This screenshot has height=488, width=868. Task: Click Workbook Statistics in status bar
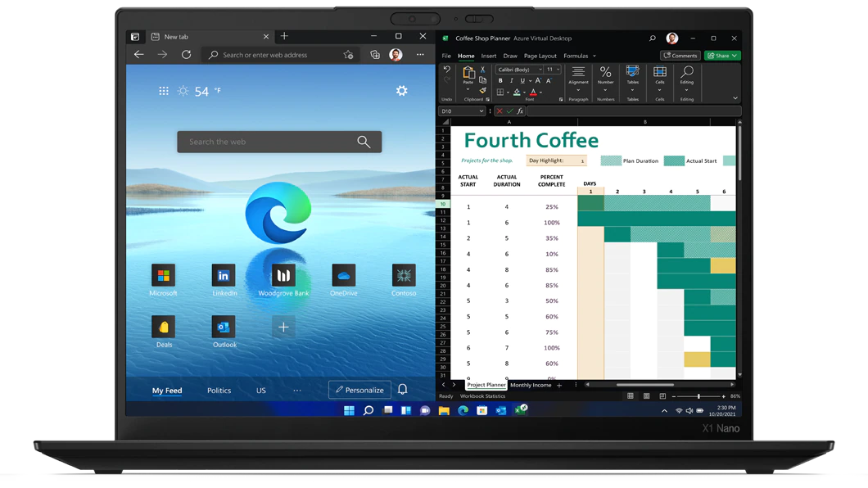pos(482,396)
